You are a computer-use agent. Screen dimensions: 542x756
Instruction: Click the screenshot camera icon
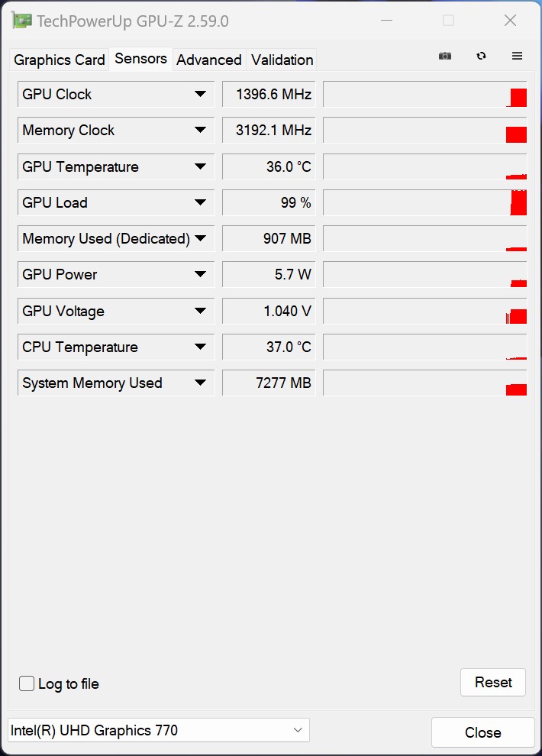pyautogui.click(x=445, y=56)
